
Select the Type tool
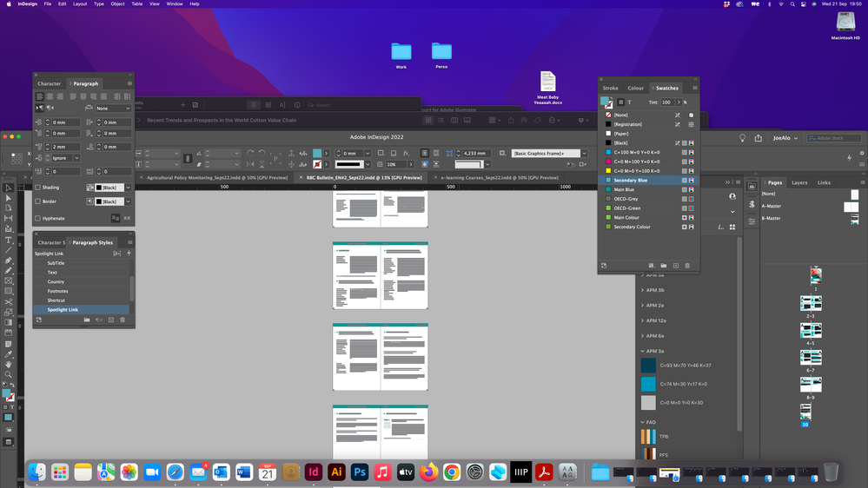click(x=9, y=241)
